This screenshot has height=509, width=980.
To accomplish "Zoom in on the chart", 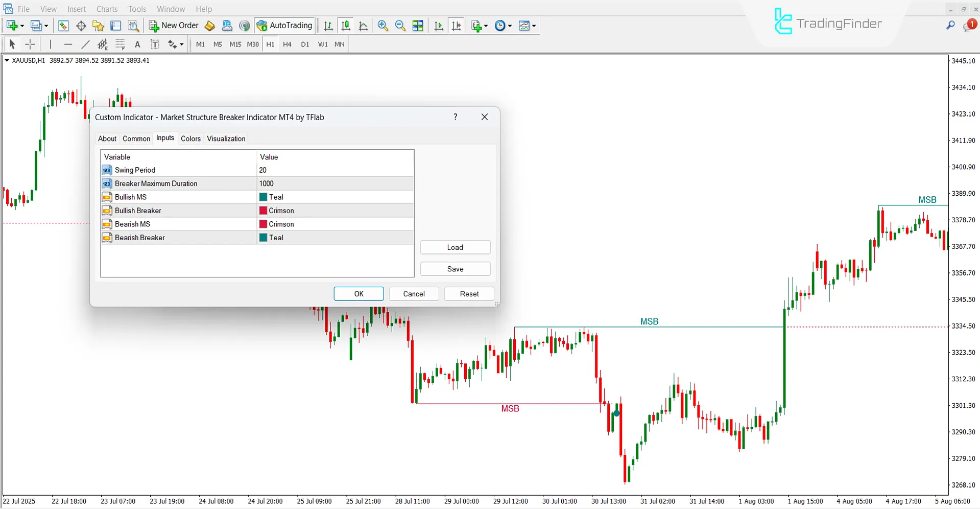I will [383, 26].
